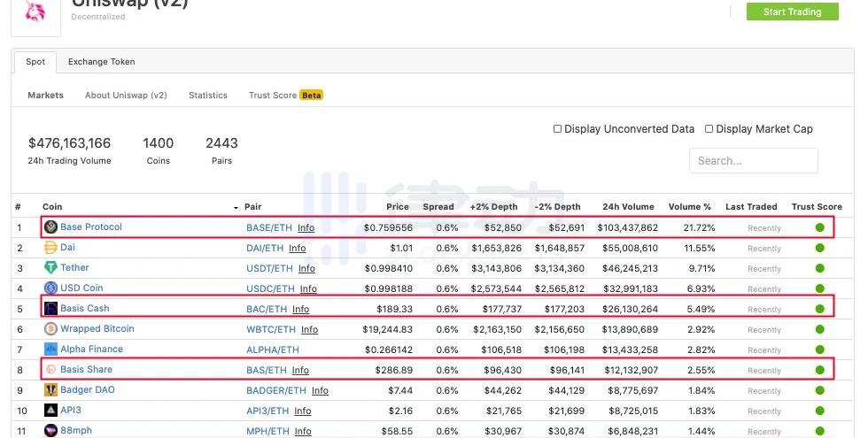Image resolution: width=868 pixels, height=438 pixels.
Task: Open the Basis Cash coin link
Action: (x=85, y=308)
